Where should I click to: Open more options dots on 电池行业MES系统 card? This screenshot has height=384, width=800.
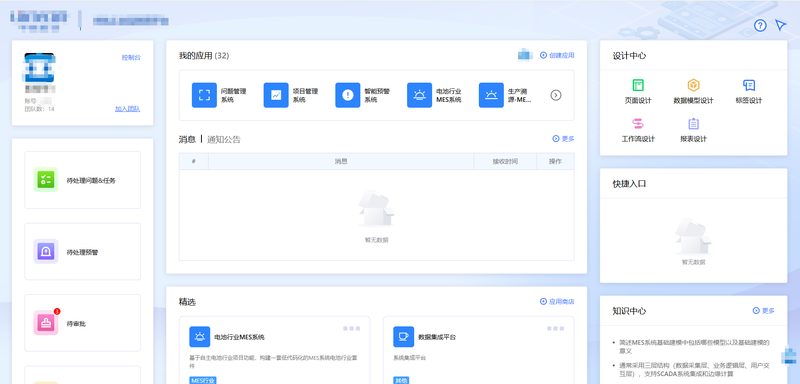coord(352,328)
